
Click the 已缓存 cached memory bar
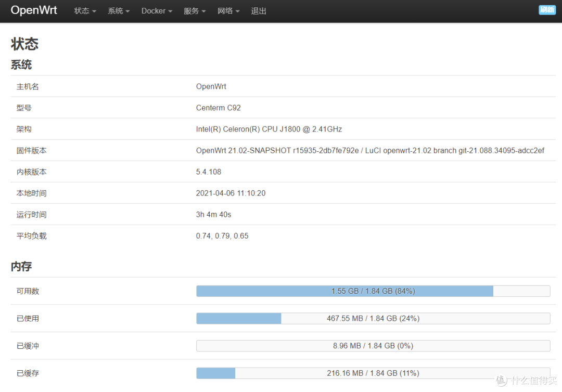(373, 373)
